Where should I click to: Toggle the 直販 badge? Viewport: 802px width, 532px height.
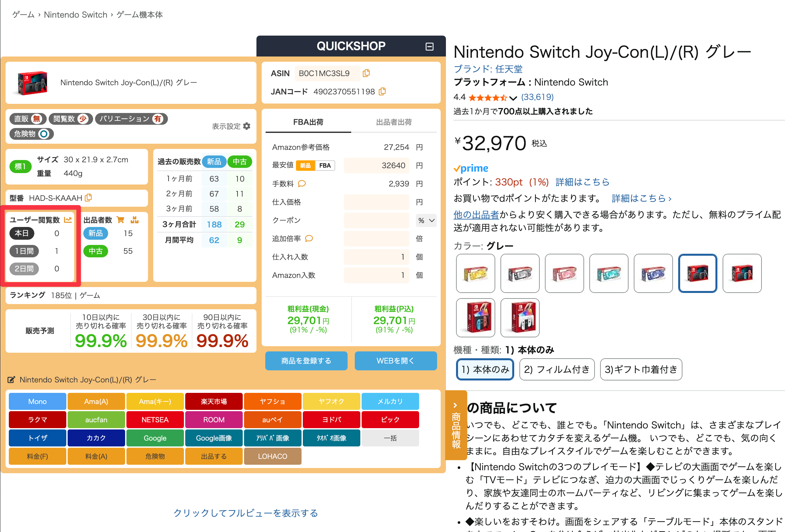point(28,119)
